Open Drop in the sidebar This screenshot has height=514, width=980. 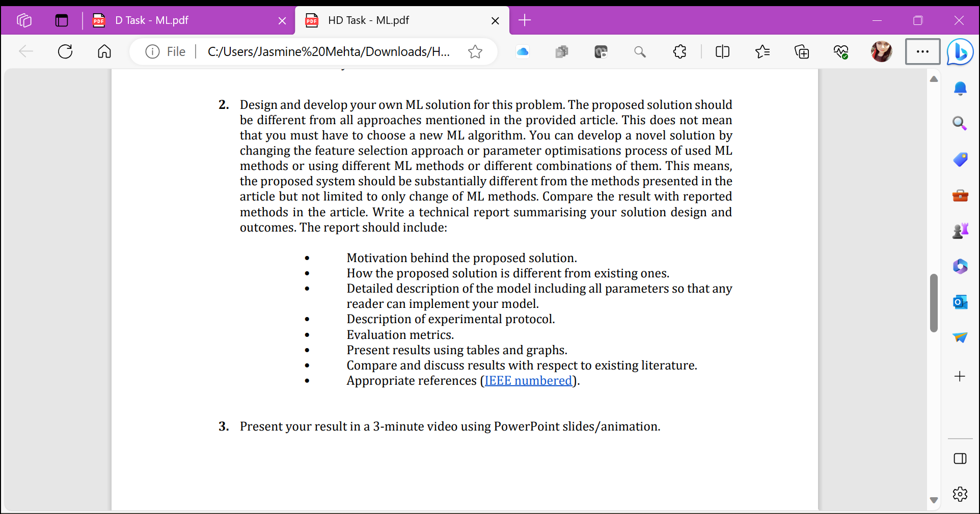pos(960,337)
